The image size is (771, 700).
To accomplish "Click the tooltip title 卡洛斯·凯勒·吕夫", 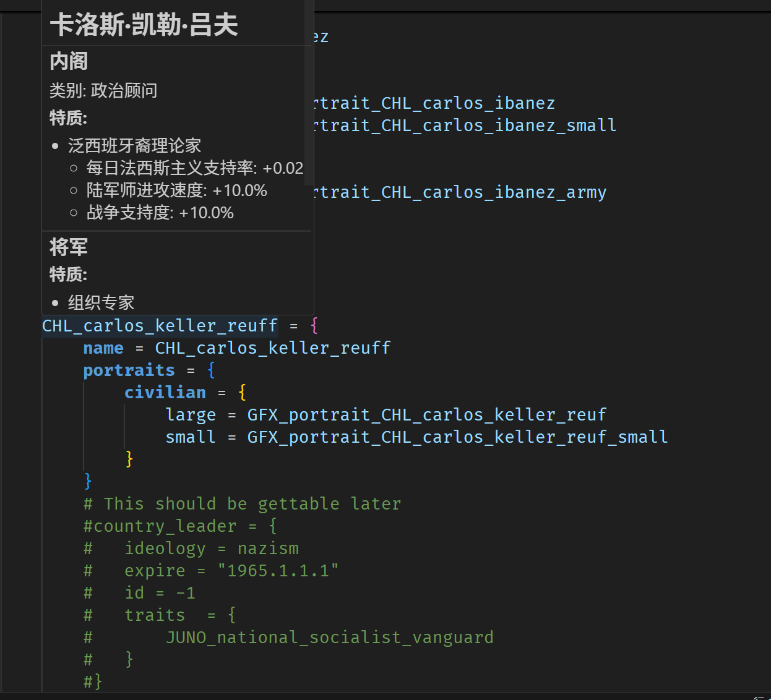I will [x=144, y=25].
